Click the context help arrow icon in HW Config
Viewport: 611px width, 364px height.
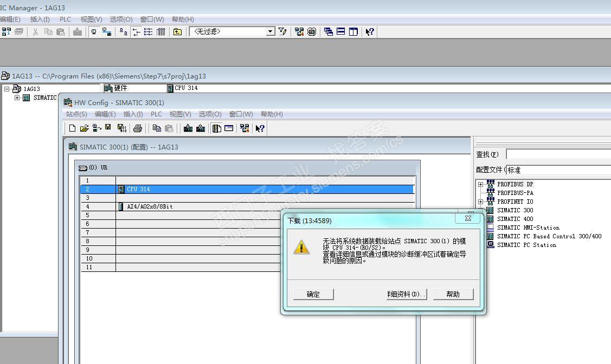coord(260,128)
